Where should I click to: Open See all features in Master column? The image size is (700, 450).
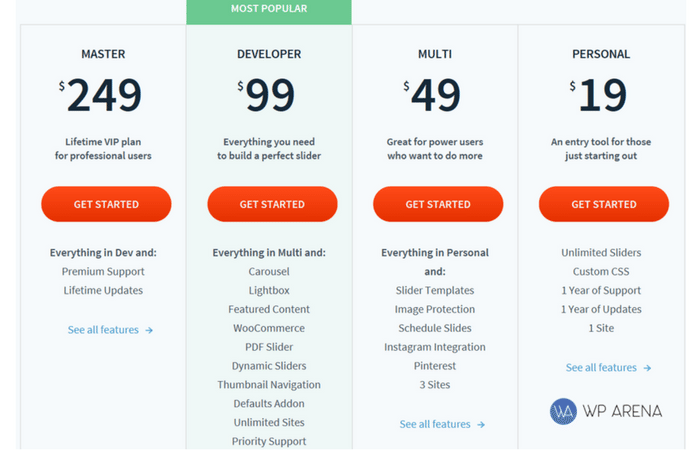103,330
